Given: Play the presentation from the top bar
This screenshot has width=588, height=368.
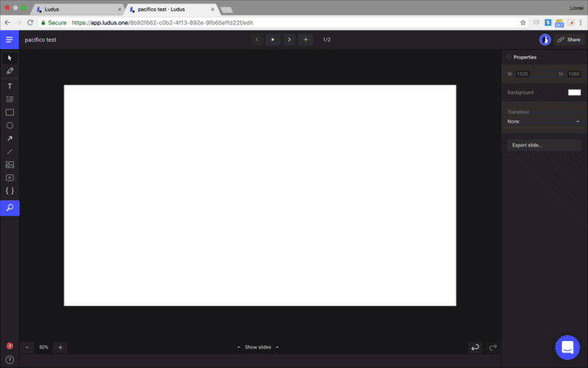Looking at the screenshot, I should tap(273, 39).
